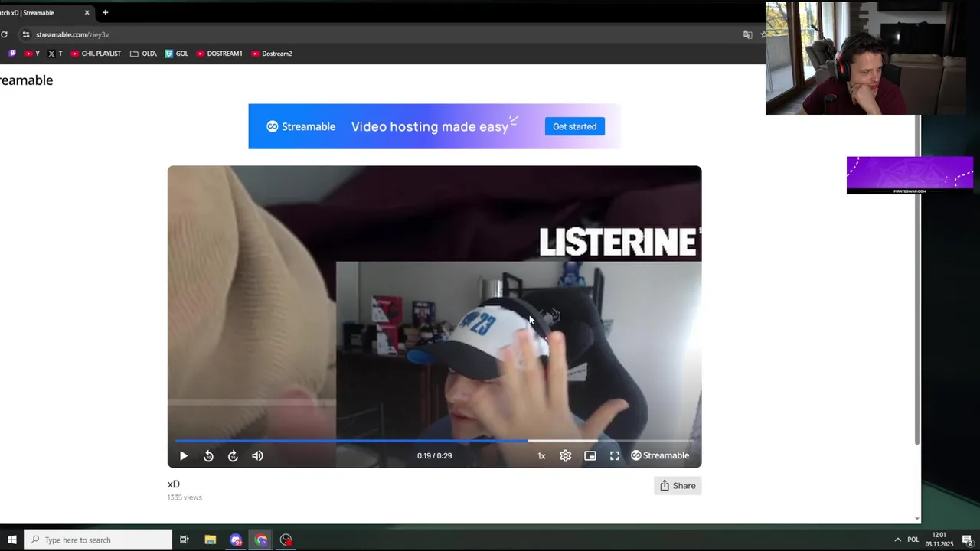
Task: Enter fullscreen with the expand icon
Action: (x=615, y=455)
